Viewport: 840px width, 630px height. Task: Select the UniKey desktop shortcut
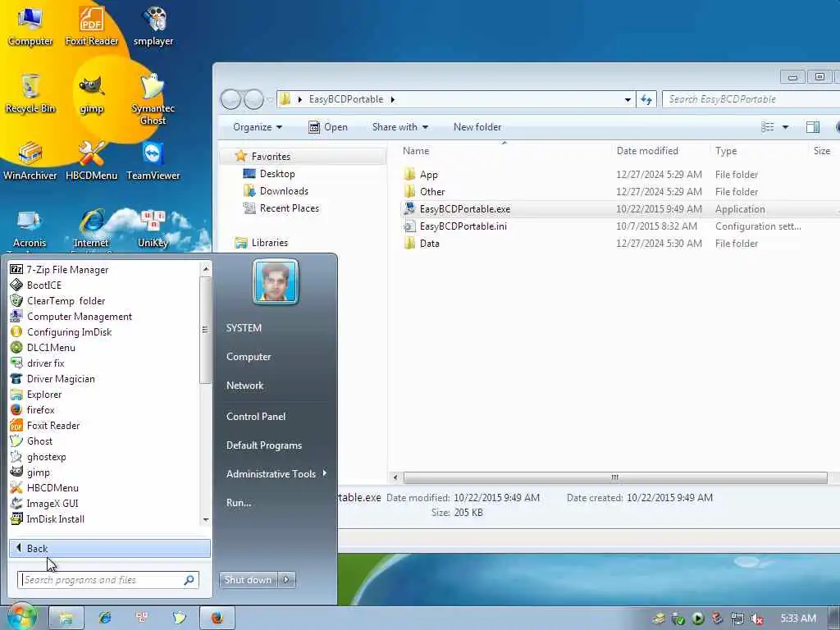coord(153,230)
